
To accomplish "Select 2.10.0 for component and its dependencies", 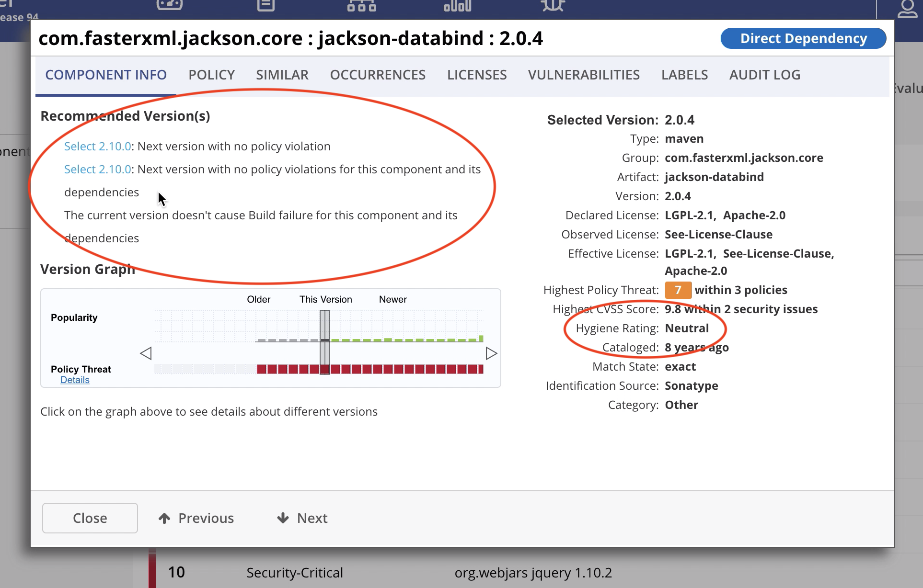I will coord(98,170).
